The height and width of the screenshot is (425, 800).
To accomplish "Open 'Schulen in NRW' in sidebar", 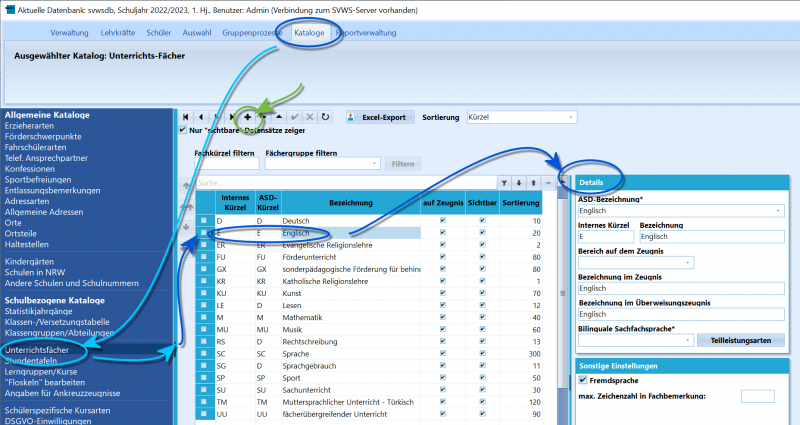I will [35, 272].
